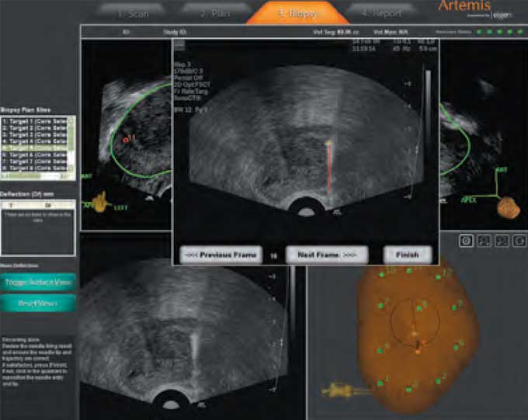This screenshot has height=420, width=528.
Task: Select Target 8 in Biopsy Plan Sites
Action: (x=35, y=168)
